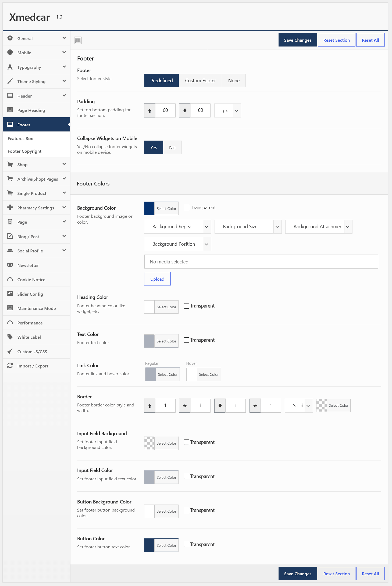Viewport: 392px width, 586px height.
Task: Pick the Border color swatch
Action: click(x=333, y=405)
